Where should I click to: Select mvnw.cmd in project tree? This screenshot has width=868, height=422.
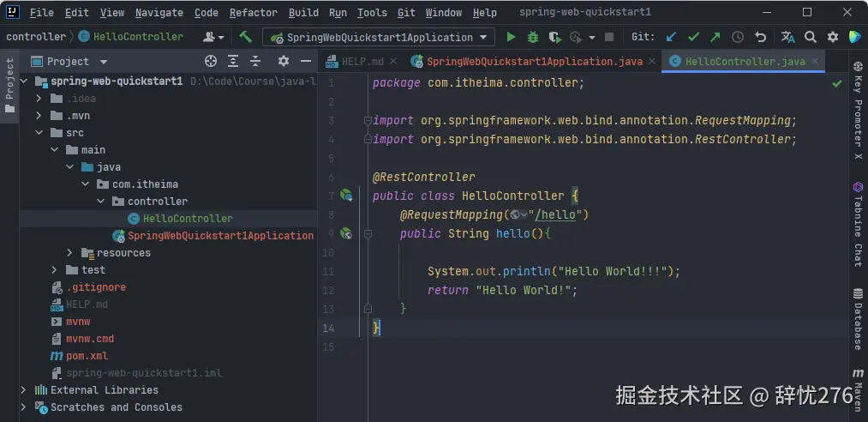[x=90, y=339]
